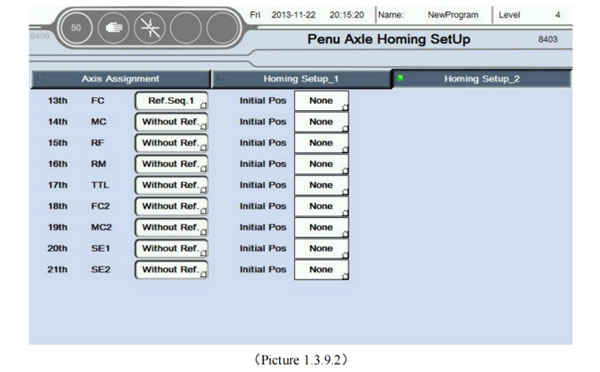Click the SE1 axis name label
Screen dimensions: 600x372
click(x=100, y=248)
